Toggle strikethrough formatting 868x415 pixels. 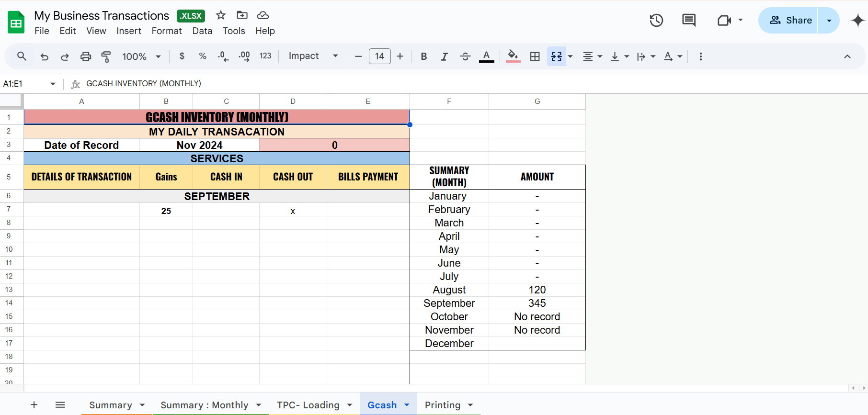coord(465,56)
